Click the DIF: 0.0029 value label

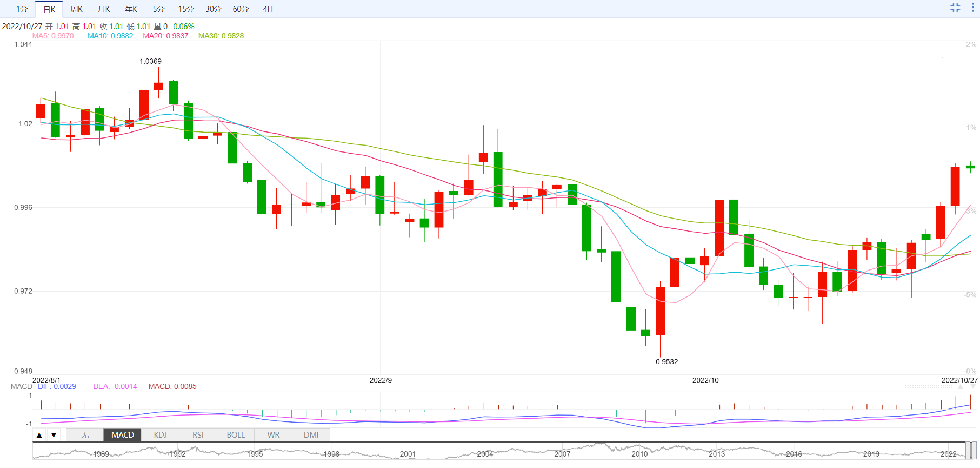57,386
